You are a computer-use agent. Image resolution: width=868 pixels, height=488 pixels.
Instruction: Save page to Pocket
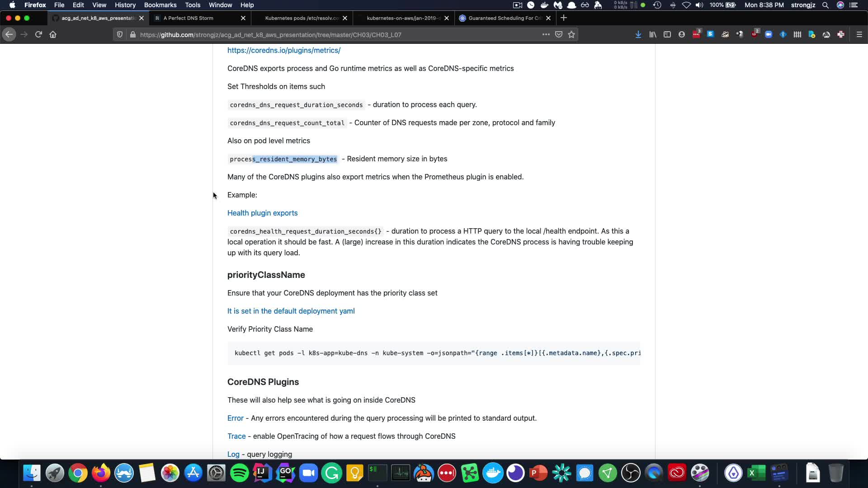559,34
